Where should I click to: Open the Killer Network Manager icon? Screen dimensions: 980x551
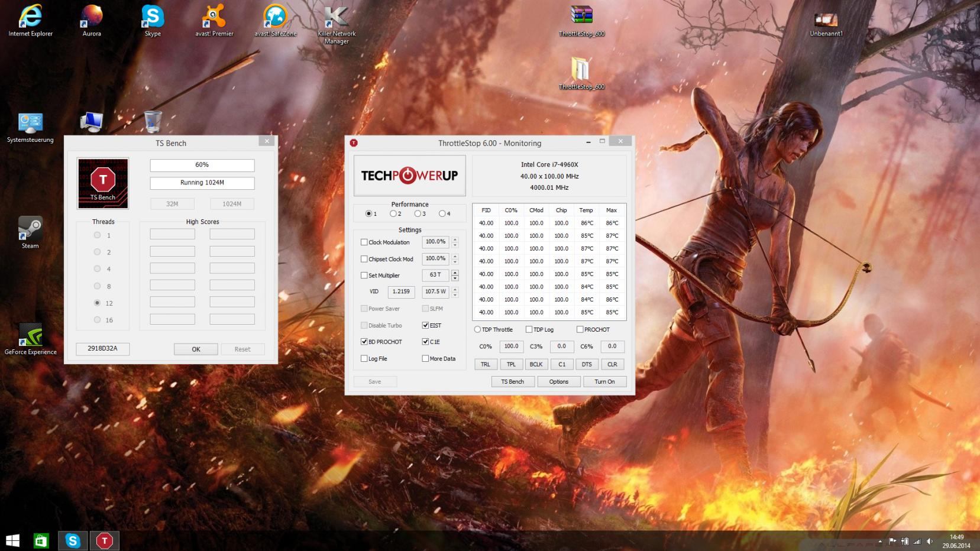pyautogui.click(x=337, y=24)
